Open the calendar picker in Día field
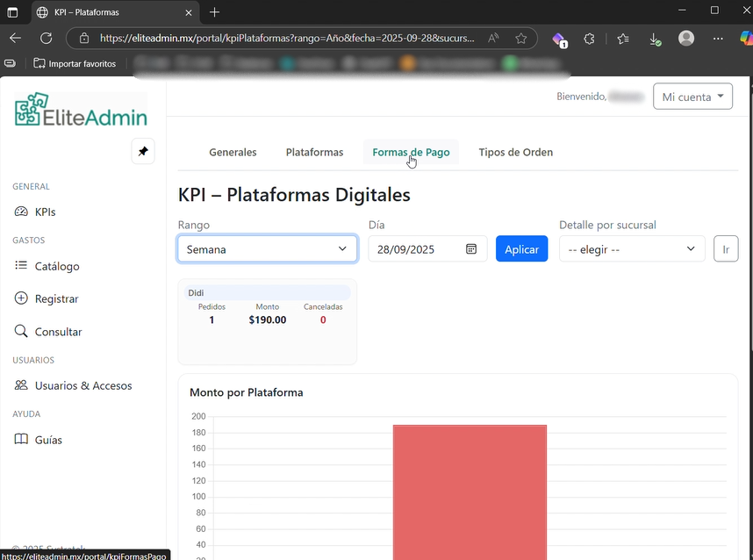The image size is (753, 560). [x=471, y=249]
